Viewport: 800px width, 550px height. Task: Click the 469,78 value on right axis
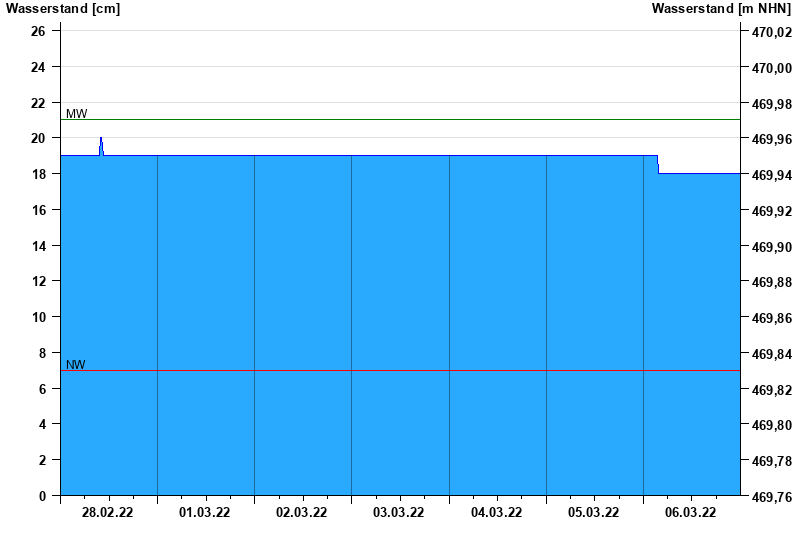pos(772,461)
